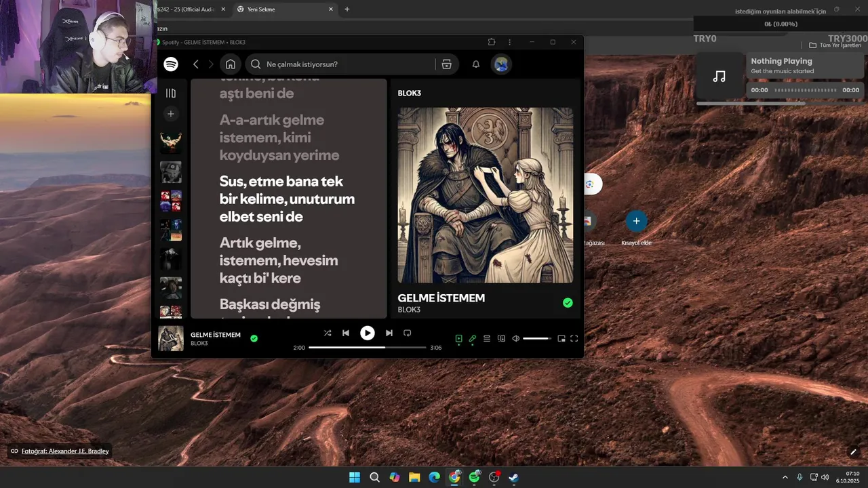The image size is (868, 488).
Task: Expand Your Library sidebar icon
Action: pyautogui.click(x=171, y=93)
